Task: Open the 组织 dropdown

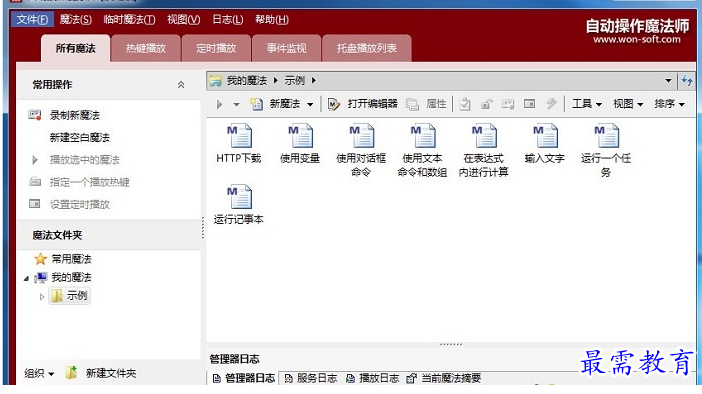Action: (x=39, y=373)
